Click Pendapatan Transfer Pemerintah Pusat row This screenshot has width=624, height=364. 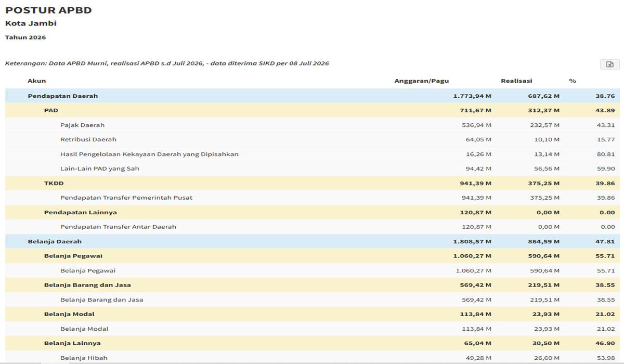(x=313, y=198)
